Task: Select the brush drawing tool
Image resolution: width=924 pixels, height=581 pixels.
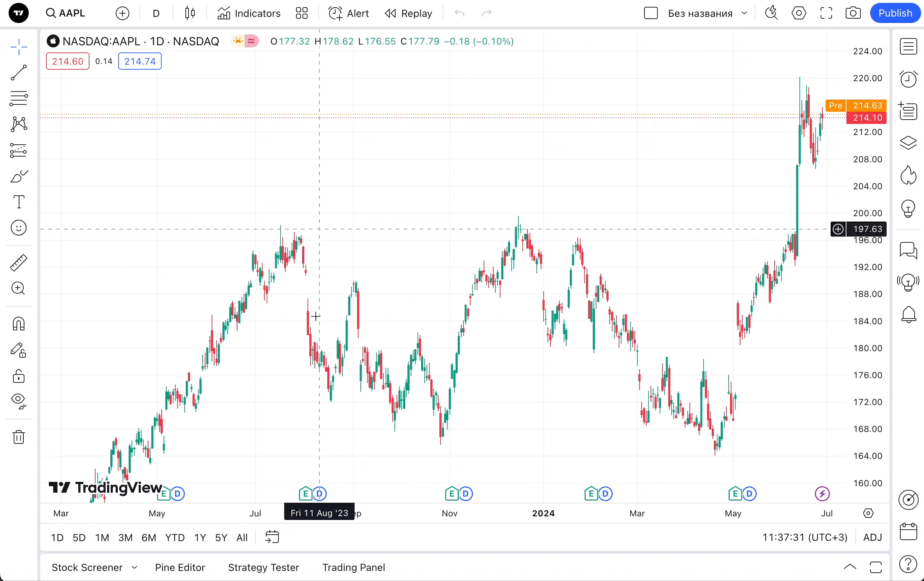Action: 18,176
